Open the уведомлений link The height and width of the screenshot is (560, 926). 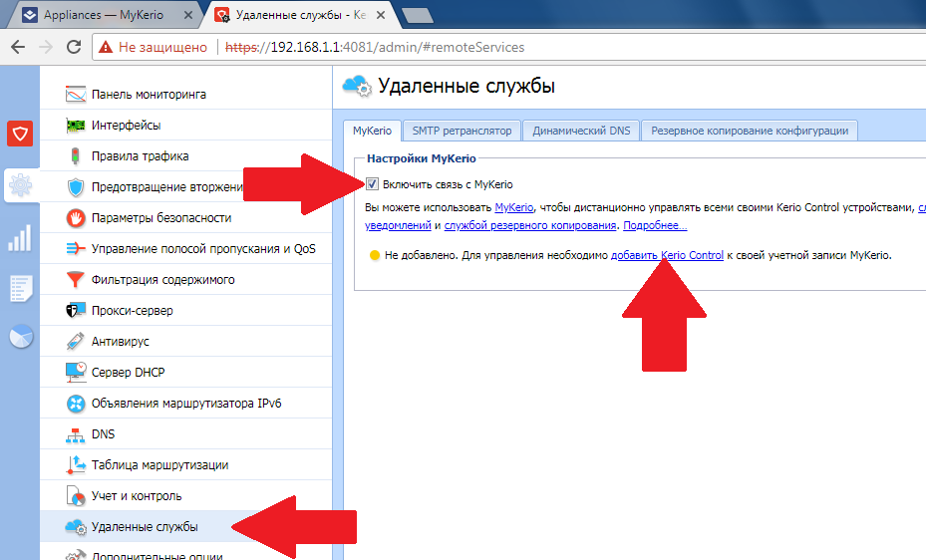398,225
